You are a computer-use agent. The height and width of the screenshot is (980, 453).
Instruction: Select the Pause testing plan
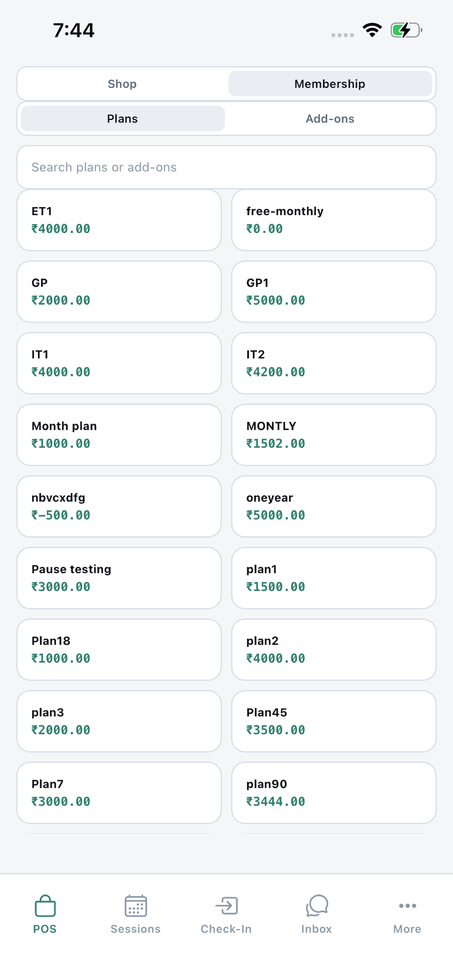119,578
